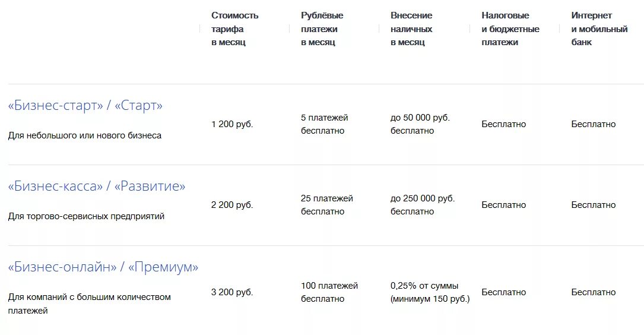644x335 pixels.
Task: Open the «Бизнес-онлайн» / «Премиум» tariff link
Action: tap(103, 267)
